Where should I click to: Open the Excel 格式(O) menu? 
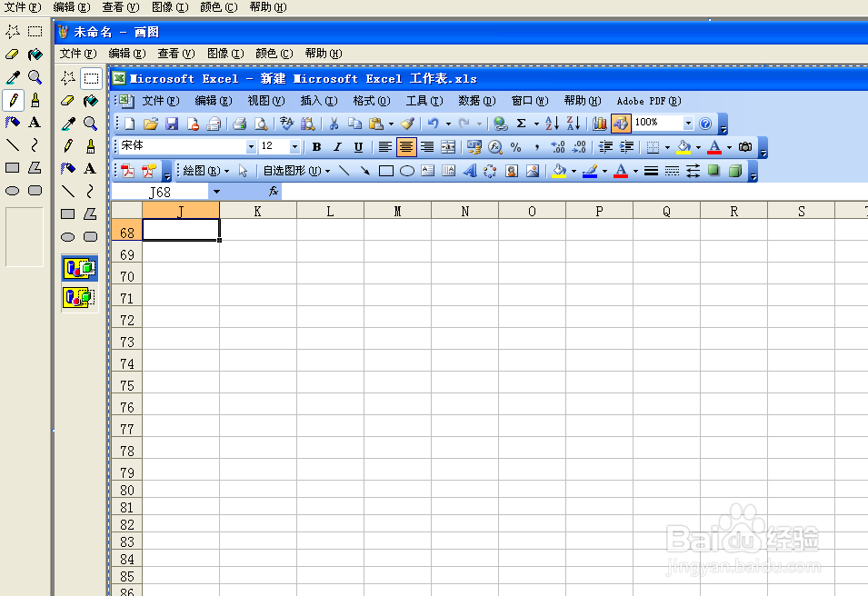[372, 101]
